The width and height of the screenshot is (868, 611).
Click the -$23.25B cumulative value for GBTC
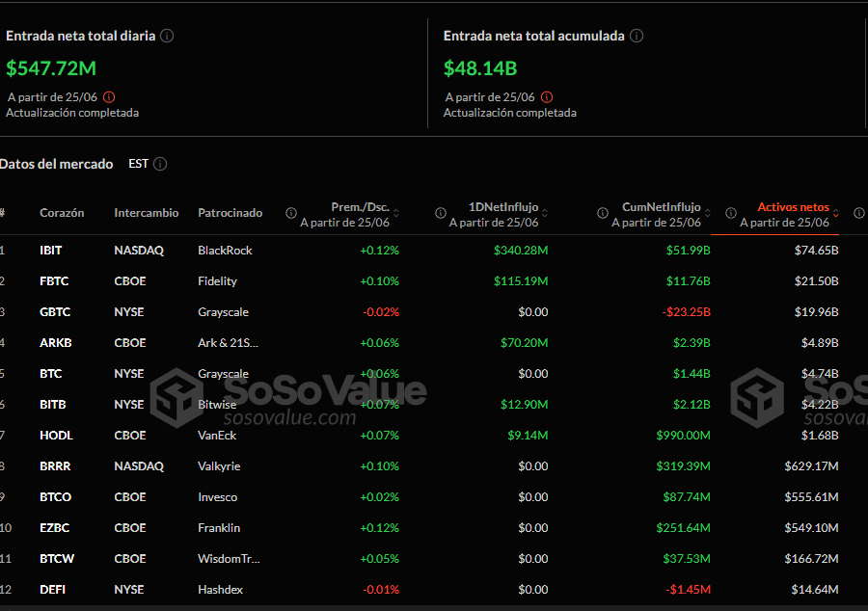coord(687,312)
